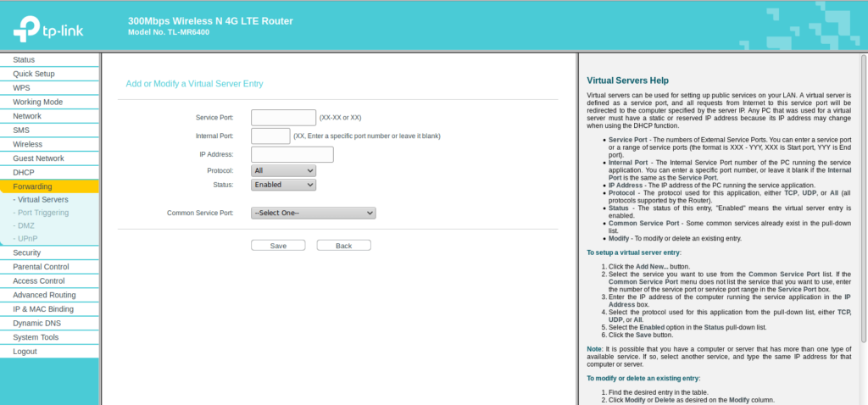Focus the Service Port input field
Screen dimensions: 868x405
click(x=283, y=118)
